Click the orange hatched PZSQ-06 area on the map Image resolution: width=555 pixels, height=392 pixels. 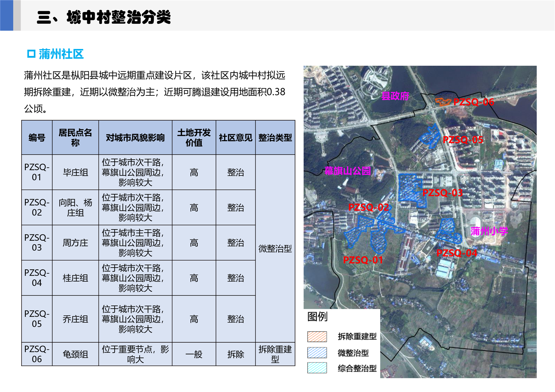tap(443, 102)
